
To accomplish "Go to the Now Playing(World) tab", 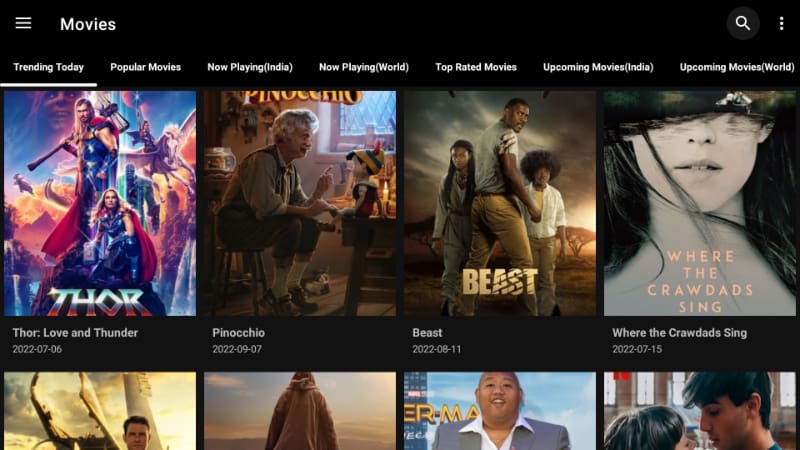I will point(364,67).
